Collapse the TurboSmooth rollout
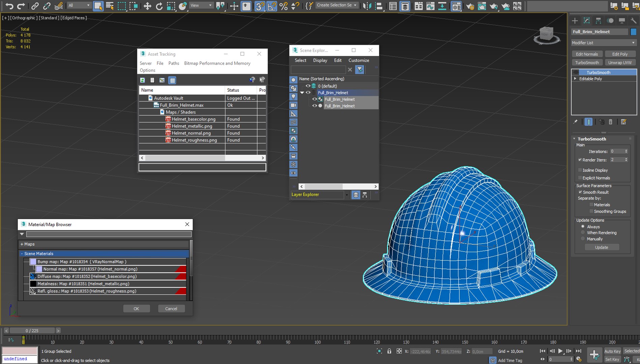This screenshot has height=364, width=640. [574, 139]
